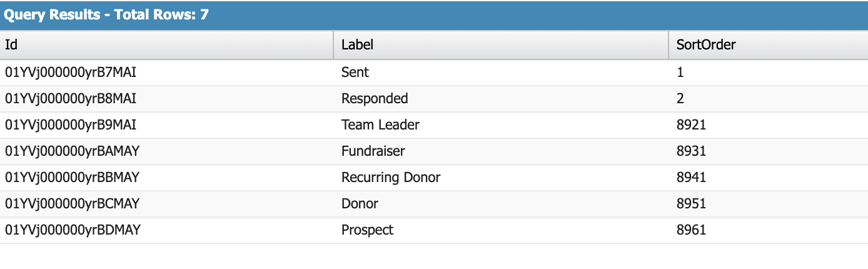Image resolution: width=868 pixels, height=269 pixels.
Task: Select the Query Results title bar
Action: (x=106, y=15)
